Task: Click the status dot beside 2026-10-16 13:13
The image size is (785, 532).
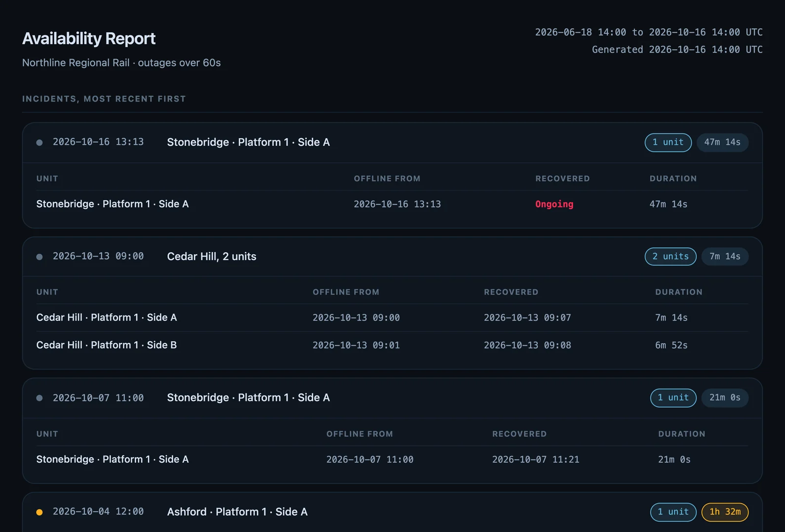Action: 39,142
